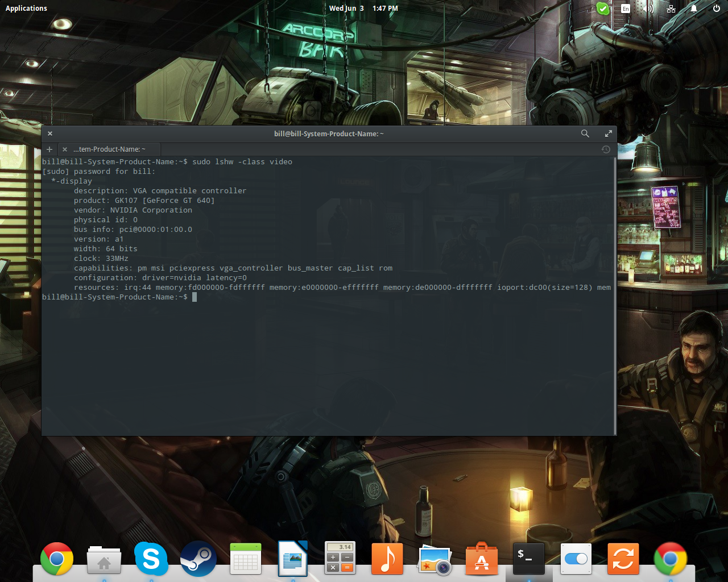Click the command text 'sudo lshw -class video'

(242, 162)
